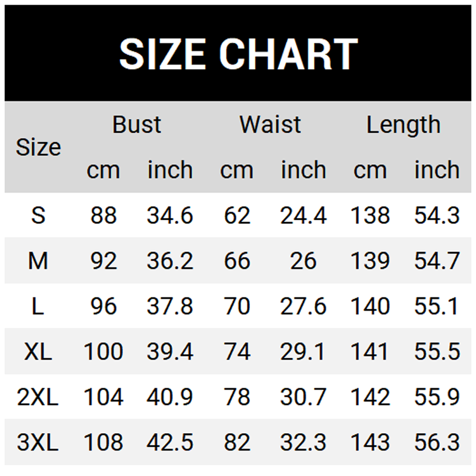
Task: Click the SIZE CHART title
Action: [x=238, y=54]
